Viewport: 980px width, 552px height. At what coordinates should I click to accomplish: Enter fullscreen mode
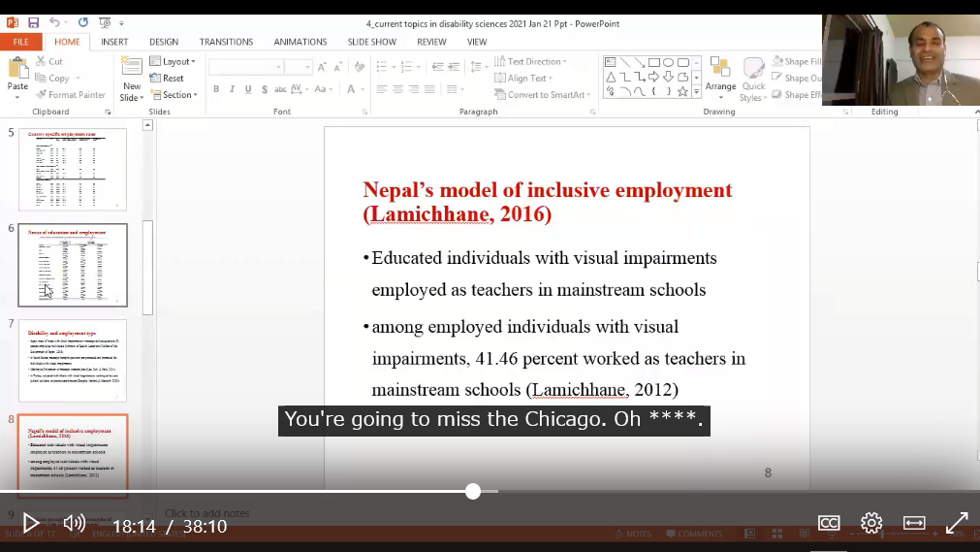click(x=956, y=523)
